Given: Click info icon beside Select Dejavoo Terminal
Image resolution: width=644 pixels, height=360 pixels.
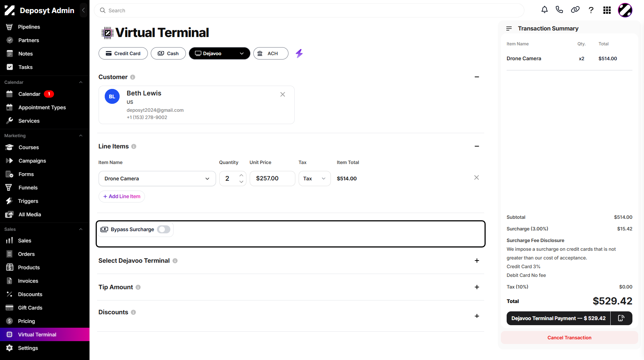Looking at the screenshot, I should (x=175, y=261).
